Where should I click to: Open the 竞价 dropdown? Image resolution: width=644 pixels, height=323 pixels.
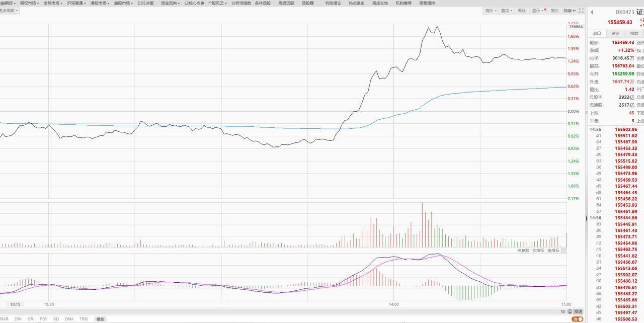[x=491, y=11]
